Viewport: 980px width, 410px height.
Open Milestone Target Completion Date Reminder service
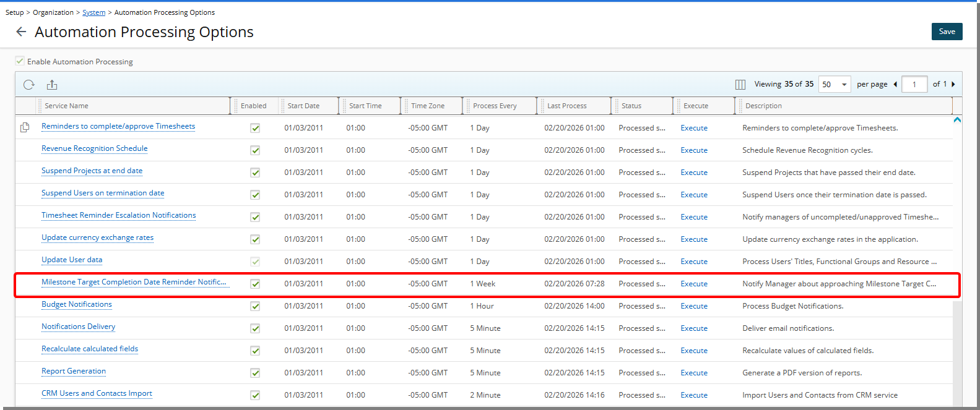pyautogui.click(x=134, y=282)
